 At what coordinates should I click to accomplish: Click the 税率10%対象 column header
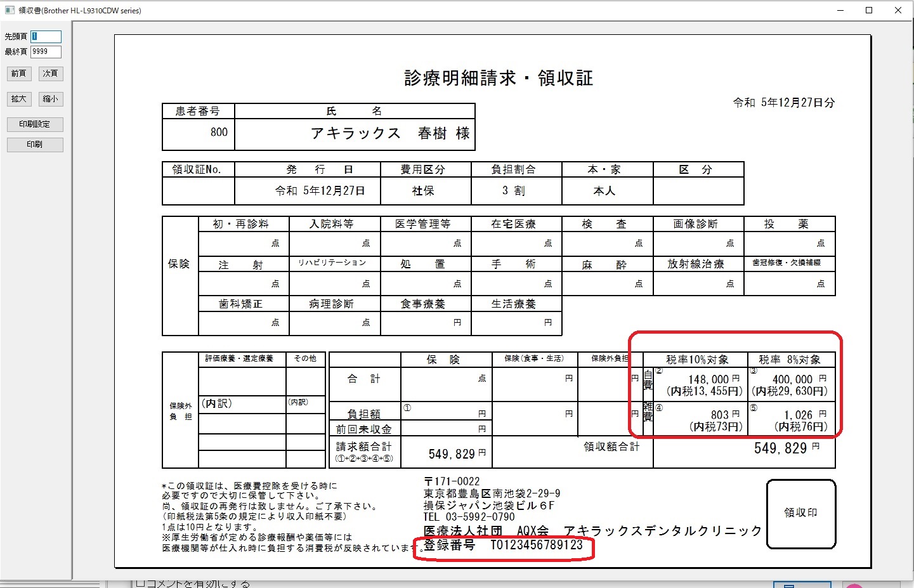pyautogui.click(x=696, y=360)
